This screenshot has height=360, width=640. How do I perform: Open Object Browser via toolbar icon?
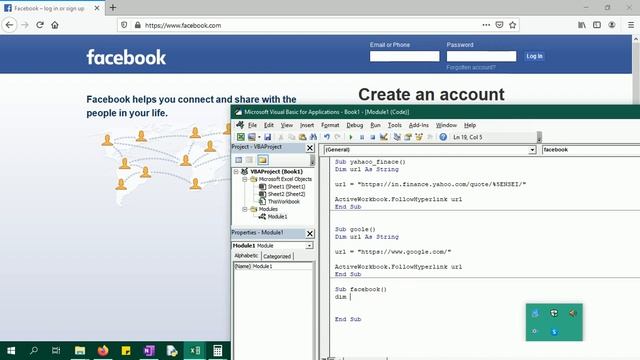pos(419,137)
